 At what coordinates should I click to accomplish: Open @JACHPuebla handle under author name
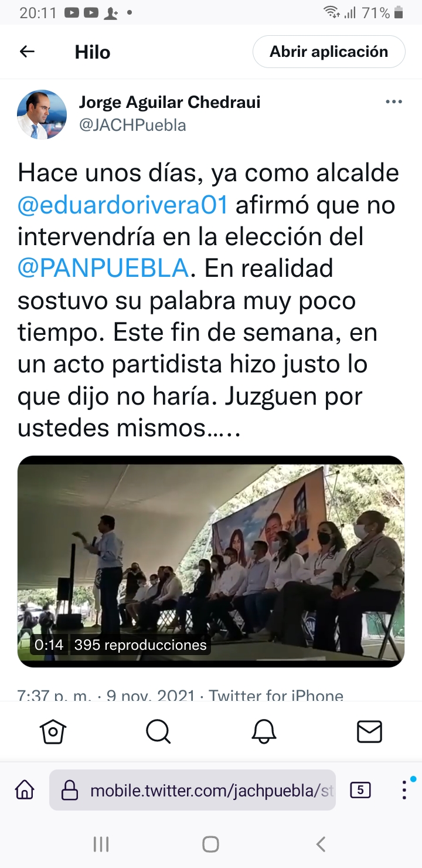tap(132, 125)
